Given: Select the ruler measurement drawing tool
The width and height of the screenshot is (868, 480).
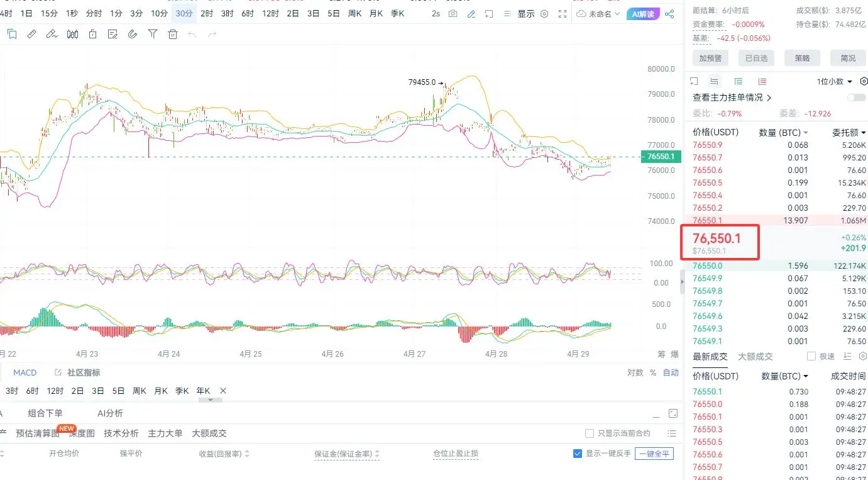Looking at the screenshot, I should click(x=31, y=34).
